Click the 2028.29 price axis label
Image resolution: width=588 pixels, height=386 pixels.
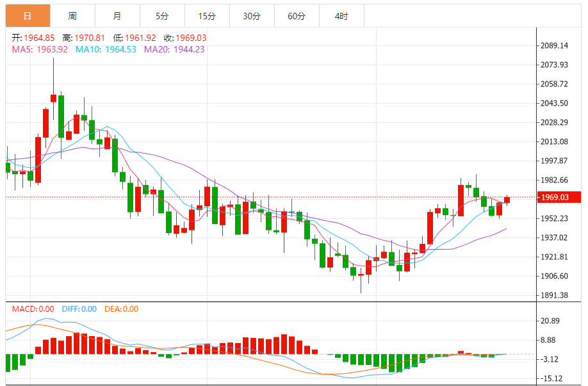pos(554,122)
